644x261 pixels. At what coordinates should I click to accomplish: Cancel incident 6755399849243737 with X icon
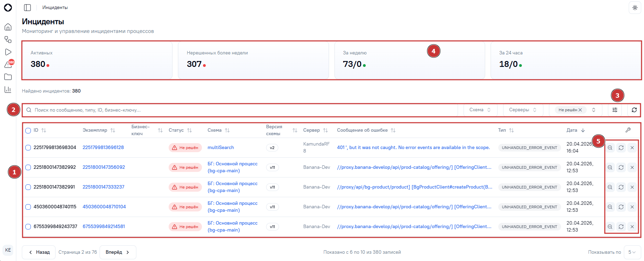[632, 227]
